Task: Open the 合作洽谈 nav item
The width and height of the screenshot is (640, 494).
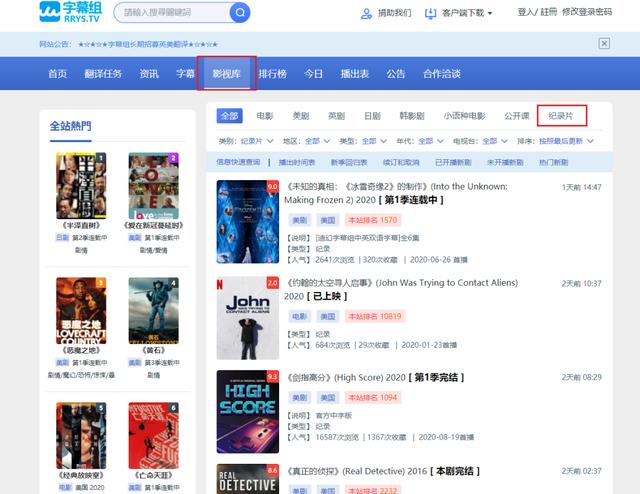Action: point(442,74)
